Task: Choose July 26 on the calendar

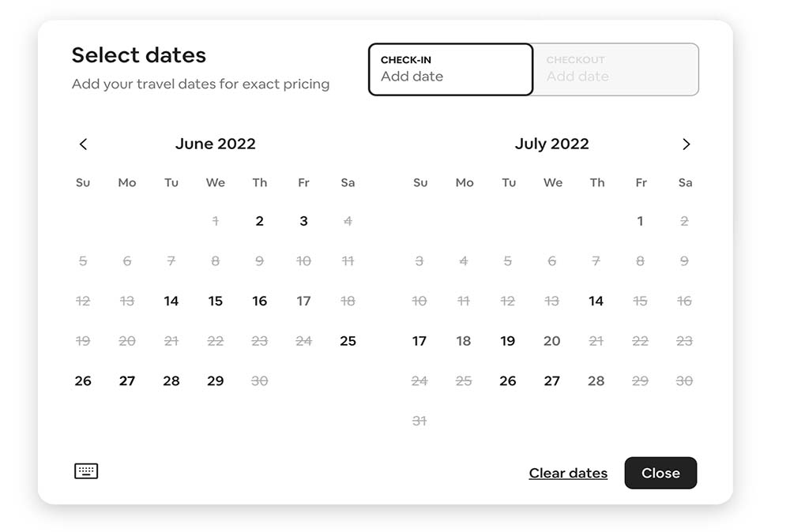Action: coord(507,381)
